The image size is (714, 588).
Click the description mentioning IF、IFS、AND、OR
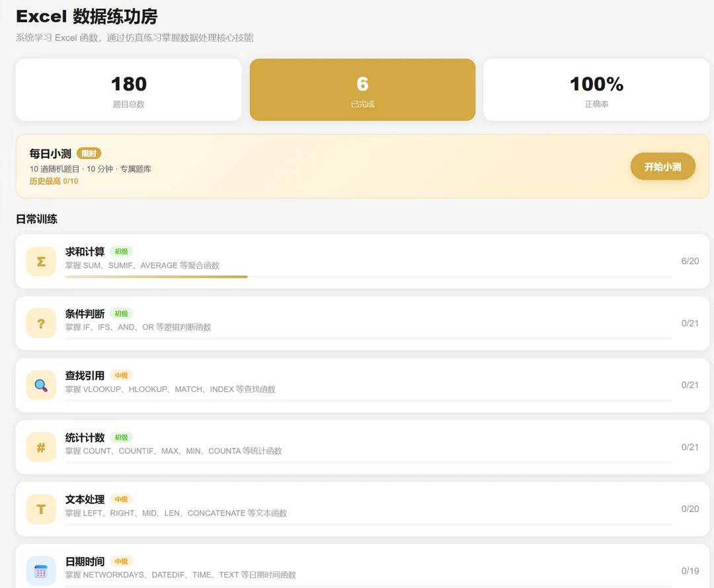138,327
